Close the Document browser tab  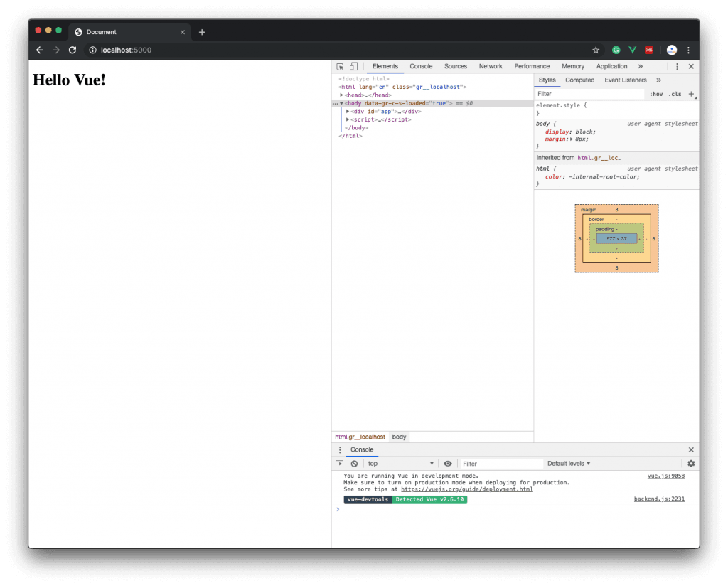pyautogui.click(x=183, y=32)
